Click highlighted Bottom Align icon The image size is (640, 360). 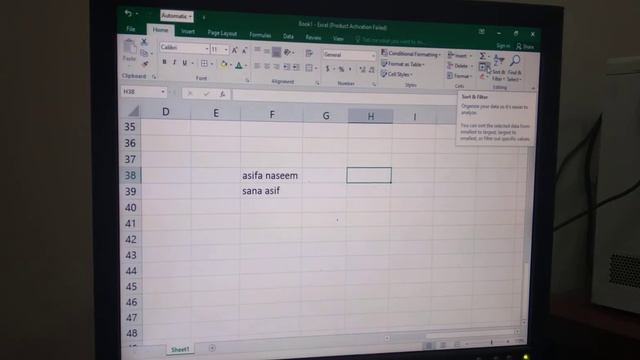click(x=276, y=52)
